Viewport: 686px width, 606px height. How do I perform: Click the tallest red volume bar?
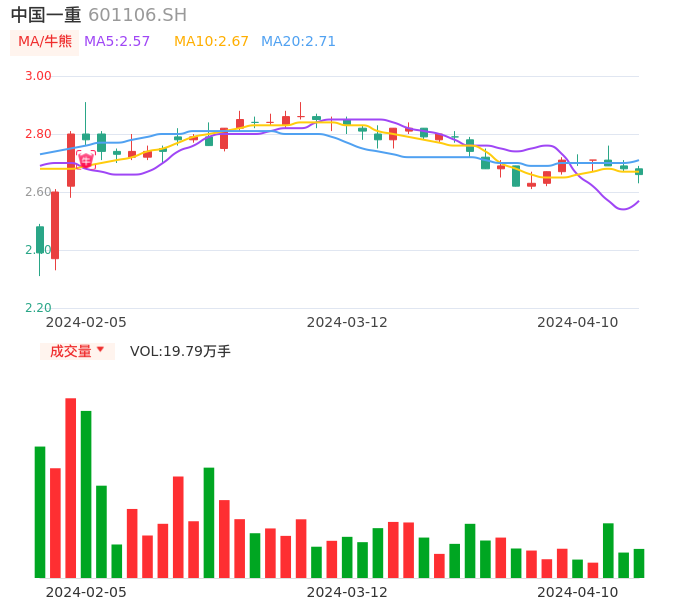click(x=71, y=488)
